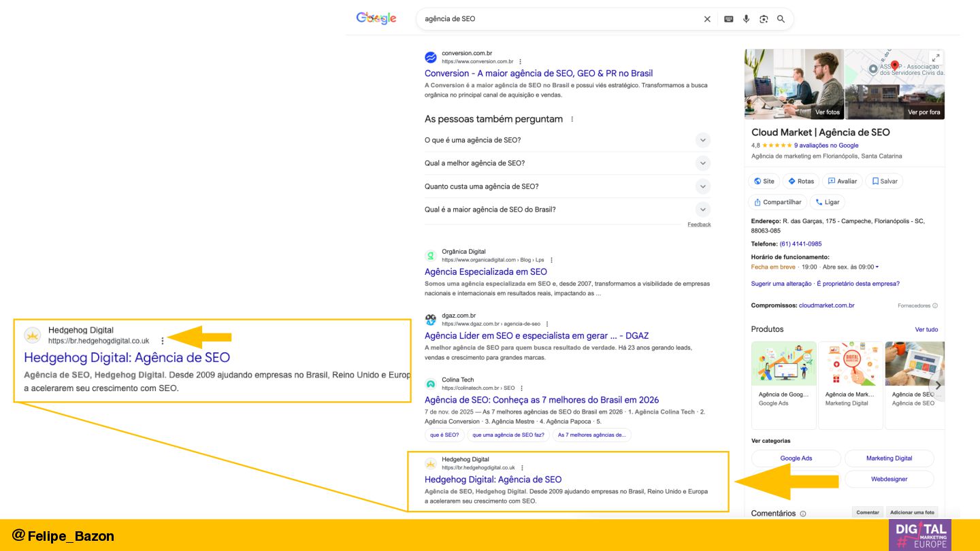
Task: Click the Feedback link below questions
Action: tap(699, 224)
